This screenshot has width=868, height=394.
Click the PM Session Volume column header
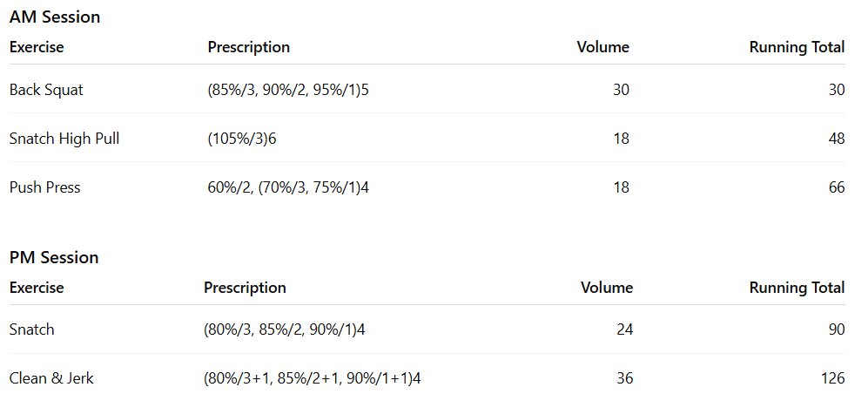(607, 288)
